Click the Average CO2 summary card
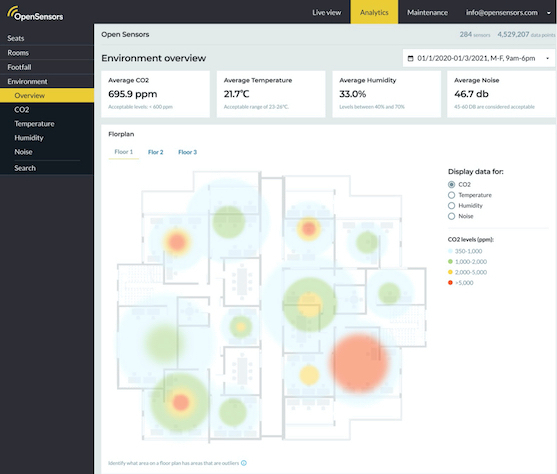 tap(155, 94)
